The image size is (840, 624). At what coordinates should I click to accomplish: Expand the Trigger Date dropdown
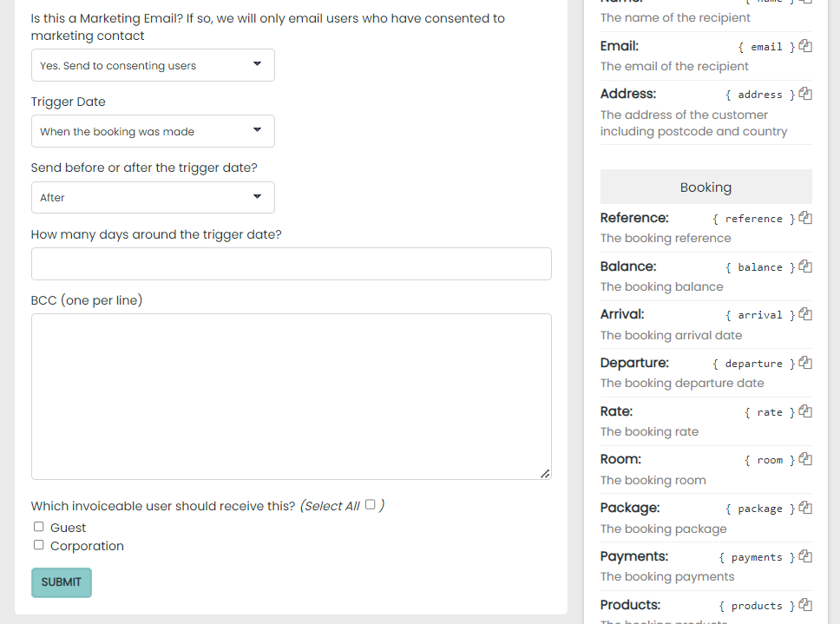tap(153, 131)
